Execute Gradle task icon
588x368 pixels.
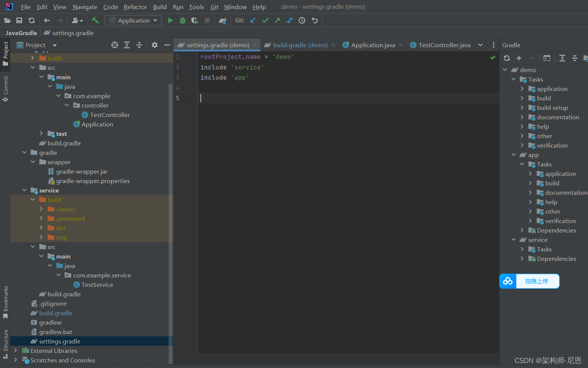(x=547, y=58)
